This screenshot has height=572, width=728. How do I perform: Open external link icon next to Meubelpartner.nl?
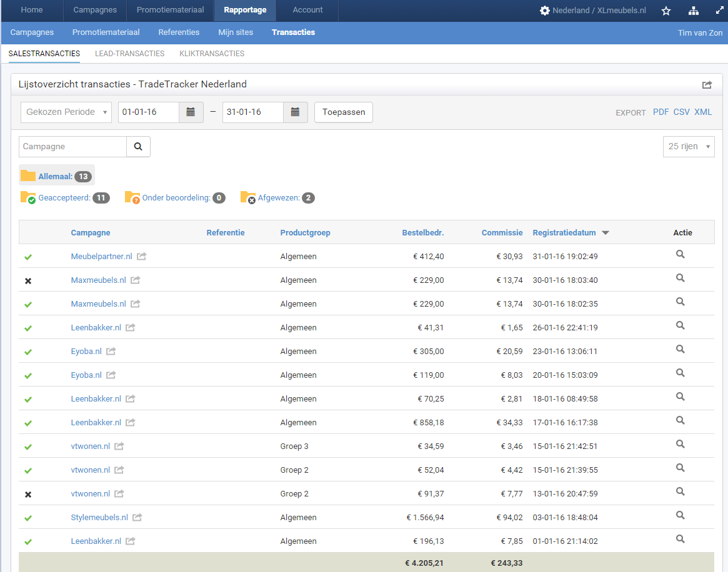[x=142, y=256]
